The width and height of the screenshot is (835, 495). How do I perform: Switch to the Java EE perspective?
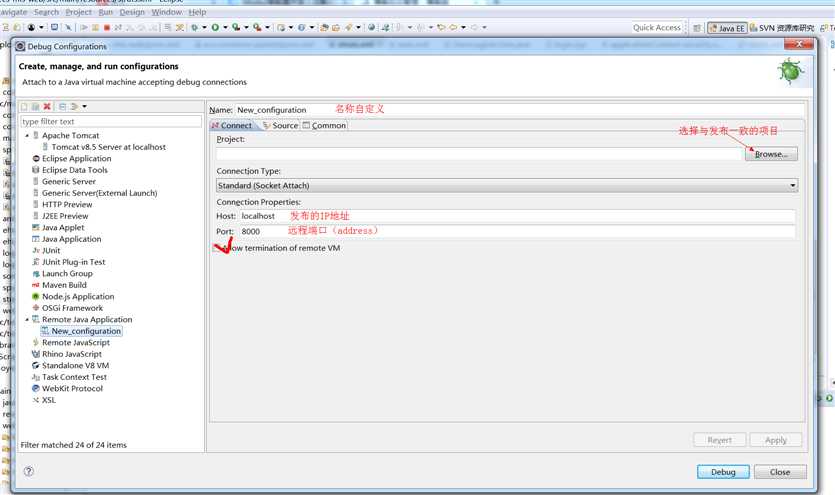pyautogui.click(x=727, y=28)
